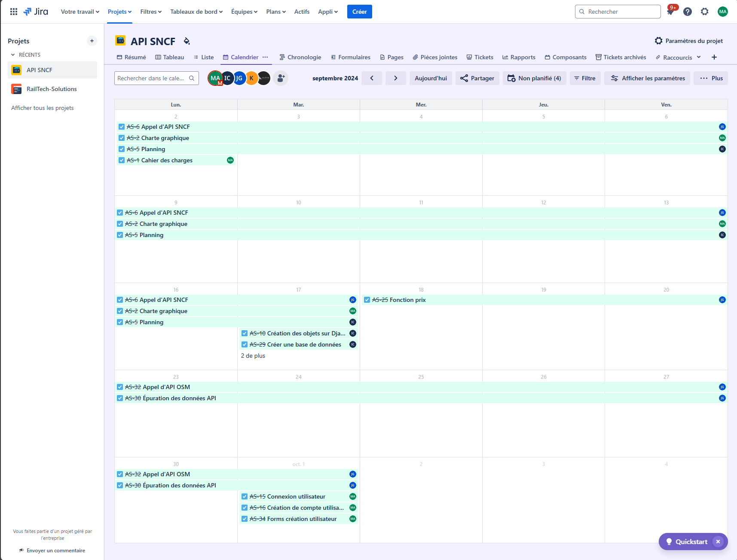Toggle checkbox of AS-32 Appel d'API OSM on 23
The height and width of the screenshot is (560, 737).
120,387
